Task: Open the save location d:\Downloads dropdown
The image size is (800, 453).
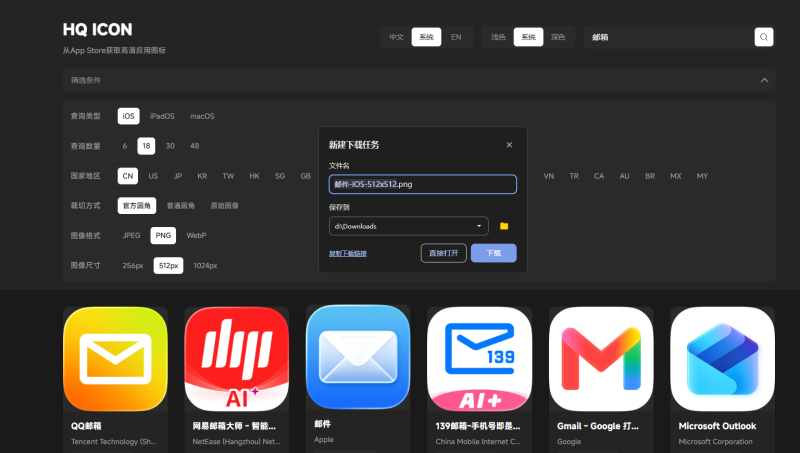Action: click(x=409, y=226)
